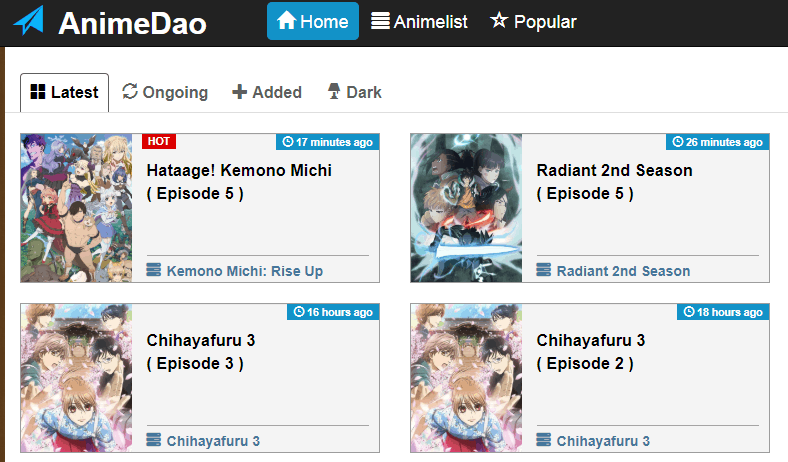Screen dimensions: 788x462
Task: Click the AnimeDao paper plane logo
Action: [29, 21]
